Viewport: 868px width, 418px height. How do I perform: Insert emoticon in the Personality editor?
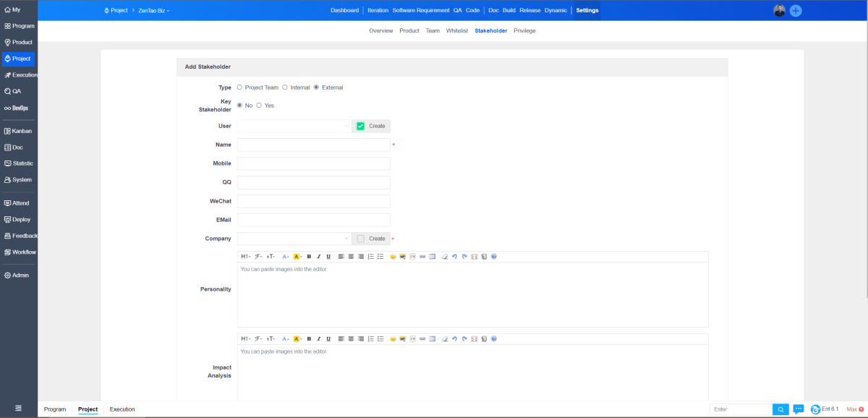393,257
